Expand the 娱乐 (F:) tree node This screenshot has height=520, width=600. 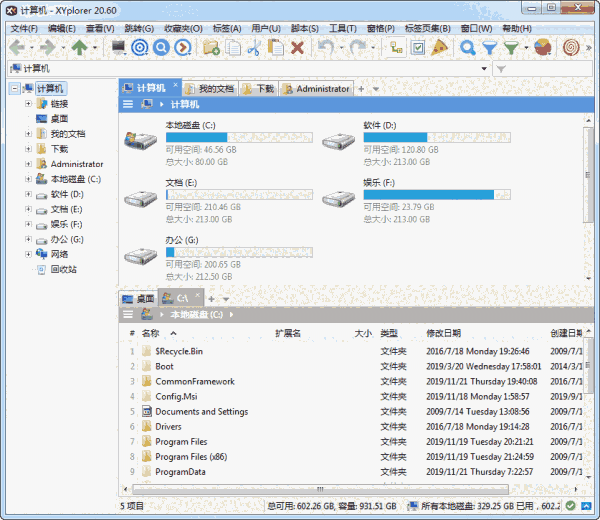click(28, 224)
